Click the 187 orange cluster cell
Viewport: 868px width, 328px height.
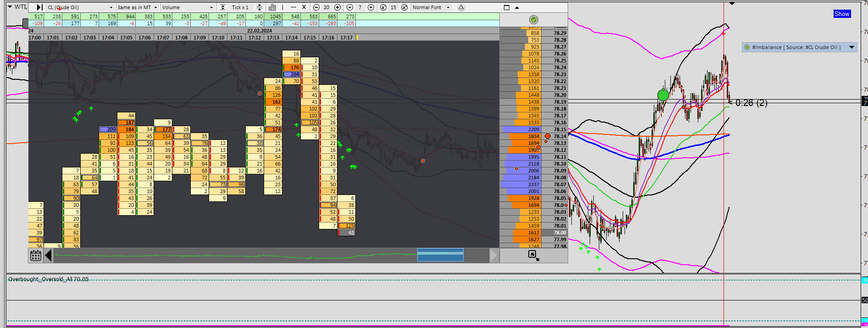tap(127, 122)
